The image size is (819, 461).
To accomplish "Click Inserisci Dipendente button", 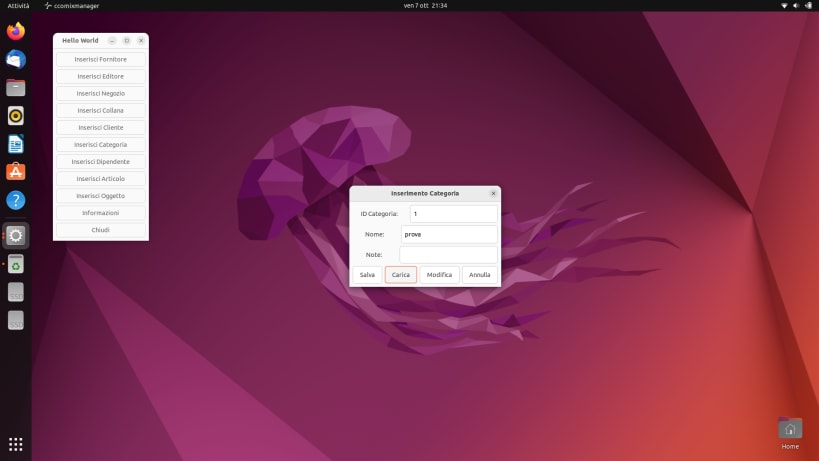I will 101,162.
